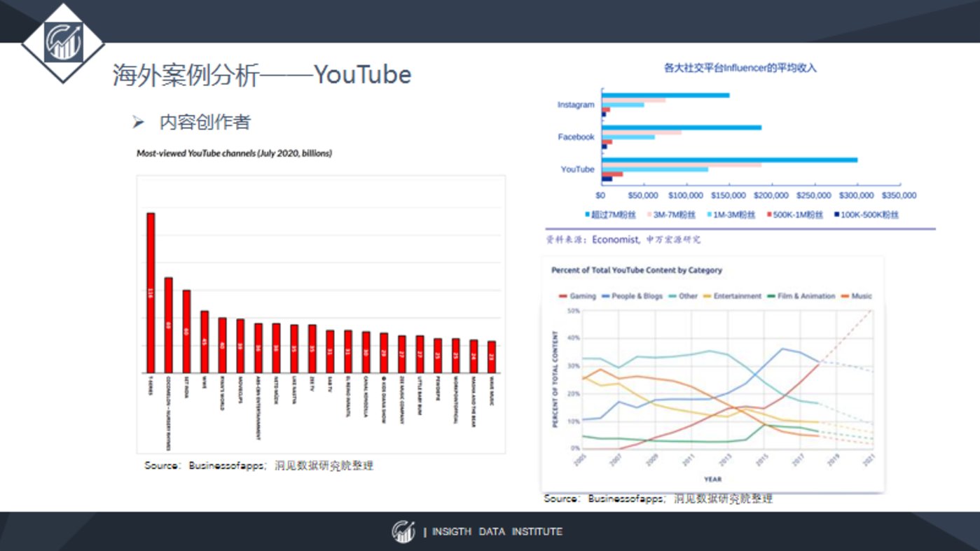Click the 2021 year label on the line chart
The width and height of the screenshot is (980, 551).
869,459
